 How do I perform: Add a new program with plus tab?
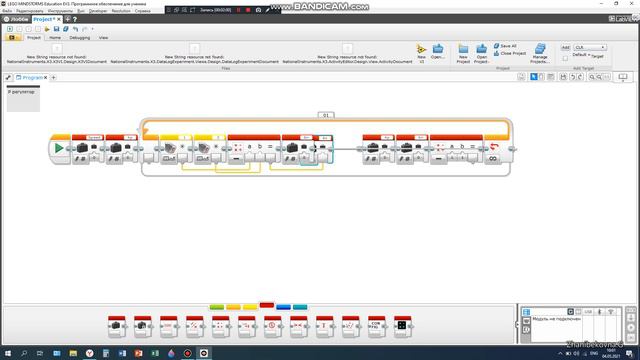(53, 77)
